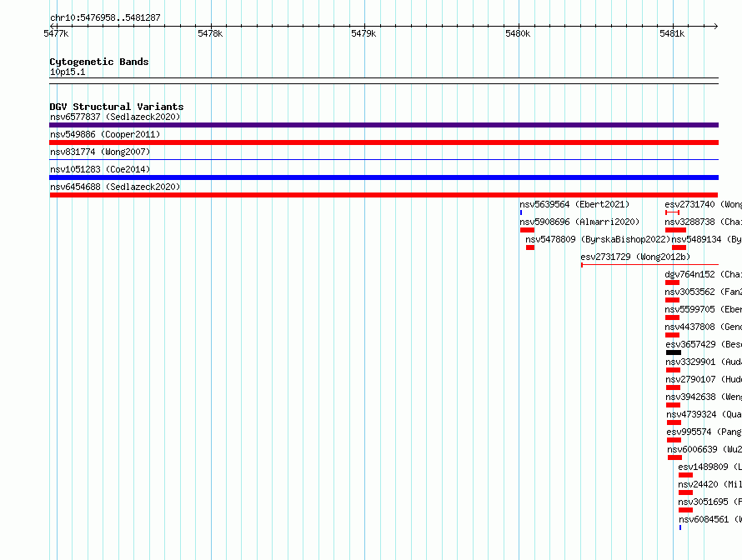Click the red nsv6454688 Sedlazeck2020 bar
The image size is (742, 560).
384,195
